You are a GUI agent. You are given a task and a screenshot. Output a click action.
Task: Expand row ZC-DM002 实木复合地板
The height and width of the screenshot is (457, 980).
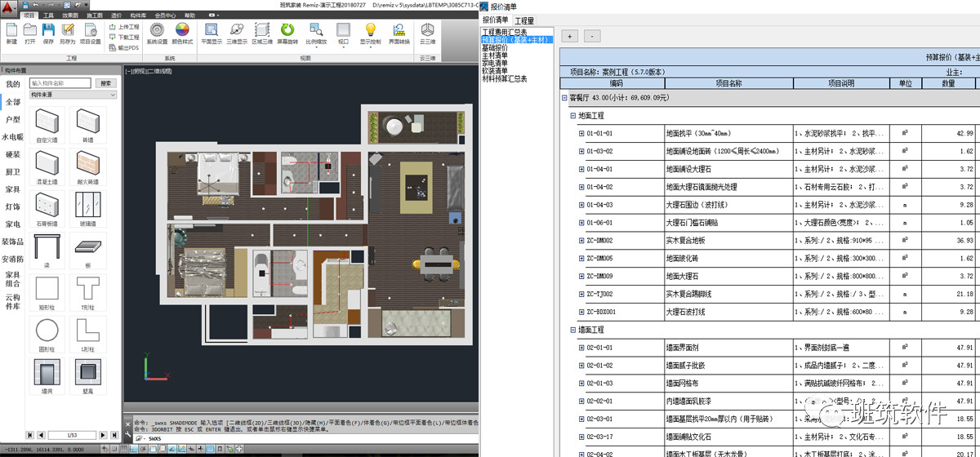click(x=581, y=241)
